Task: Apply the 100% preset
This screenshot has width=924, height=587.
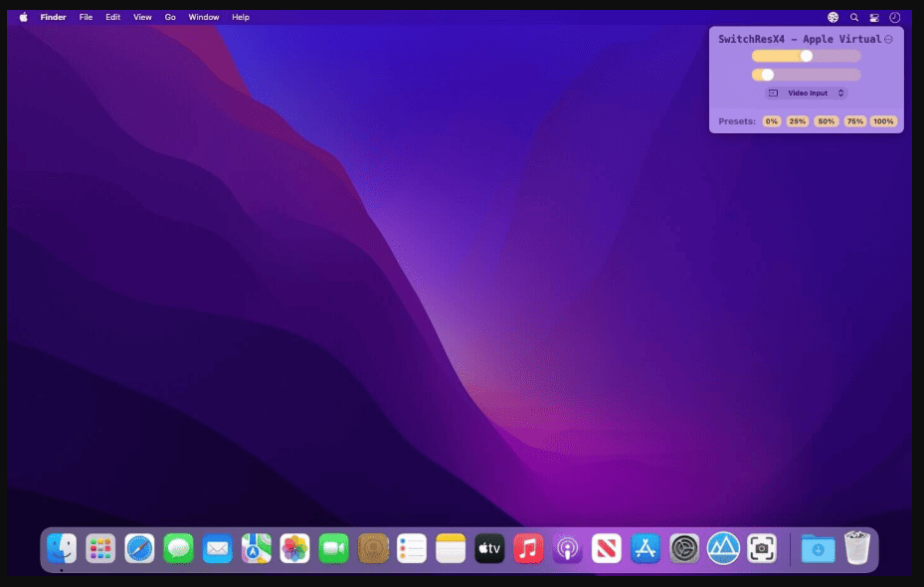Action: click(x=883, y=121)
